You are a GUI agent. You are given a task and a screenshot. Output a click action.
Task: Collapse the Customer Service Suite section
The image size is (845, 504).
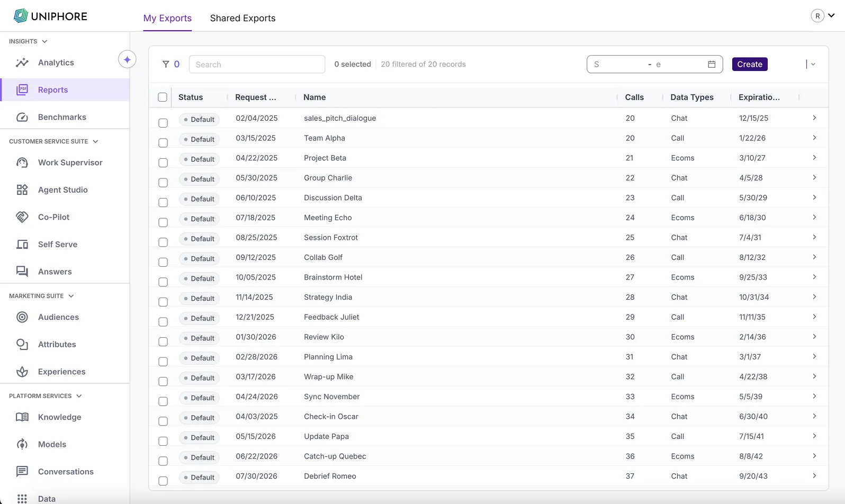(x=95, y=141)
